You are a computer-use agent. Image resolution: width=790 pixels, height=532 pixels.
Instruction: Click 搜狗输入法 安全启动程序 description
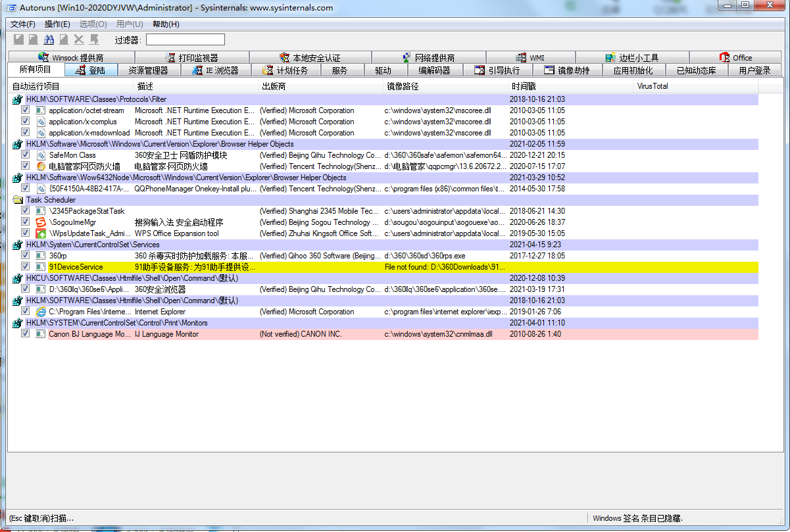point(179,222)
